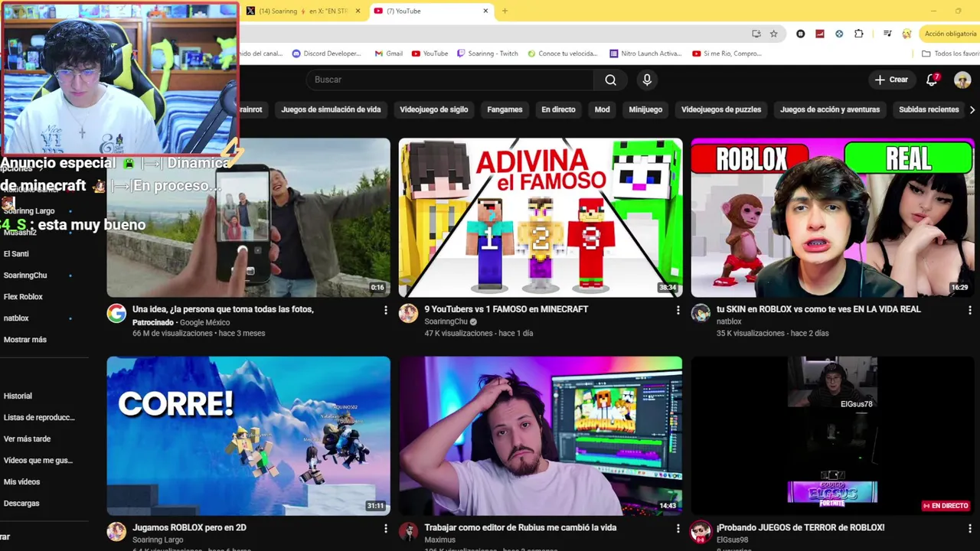Open options for tu SKIN en ROBLOX video
Image resolution: width=980 pixels, height=551 pixels.
coord(969,310)
